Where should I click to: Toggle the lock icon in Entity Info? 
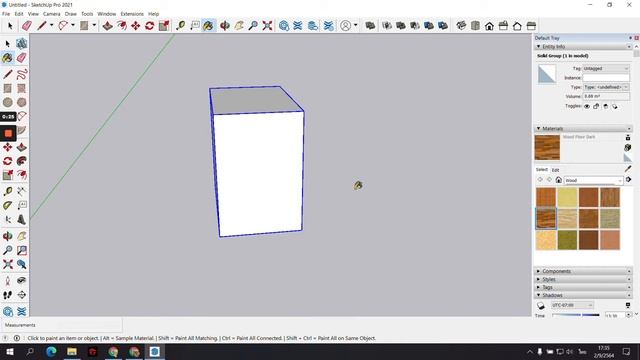click(x=596, y=106)
